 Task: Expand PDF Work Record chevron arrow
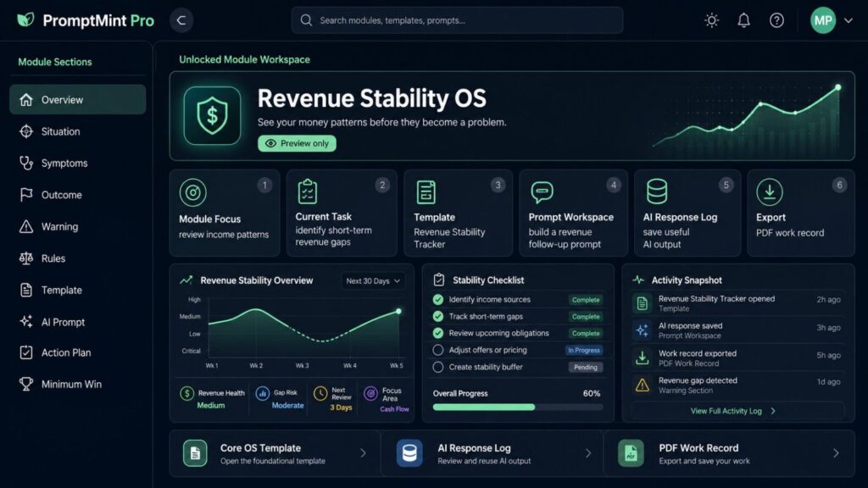(x=836, y=453)
